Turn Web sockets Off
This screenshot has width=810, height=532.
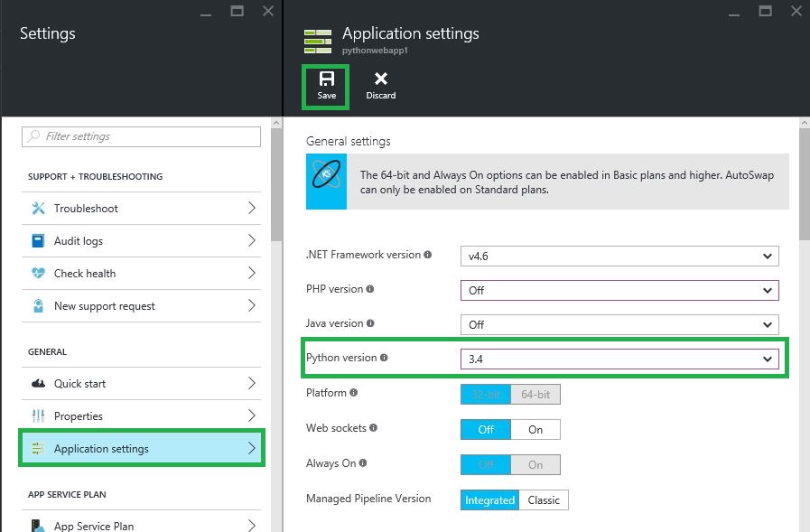click(x=486, y=430)
